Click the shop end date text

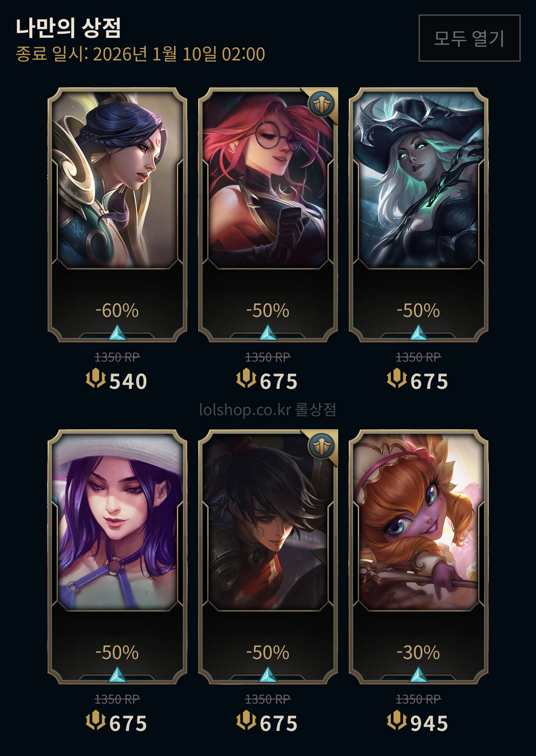pyautogui.click(x=140, y=54)
